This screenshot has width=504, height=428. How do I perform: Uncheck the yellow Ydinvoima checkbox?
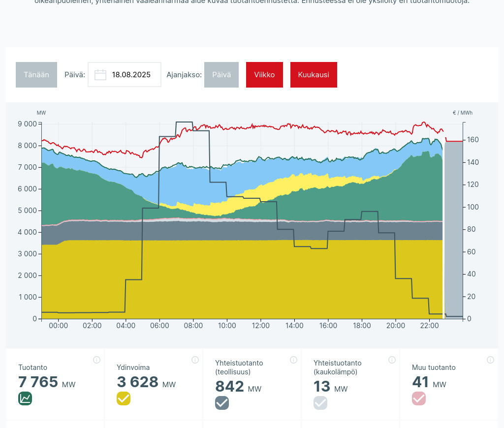(124, 398)
